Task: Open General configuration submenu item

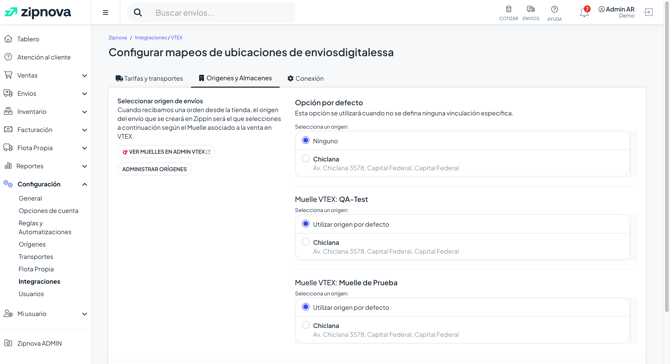Action: 30,198
